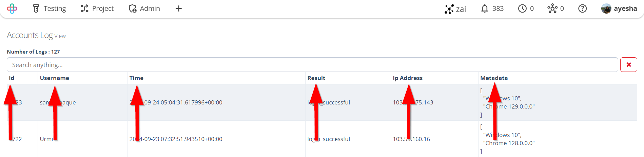
Task: Sort by the Time column header
Action: click(x=136, y=78)
